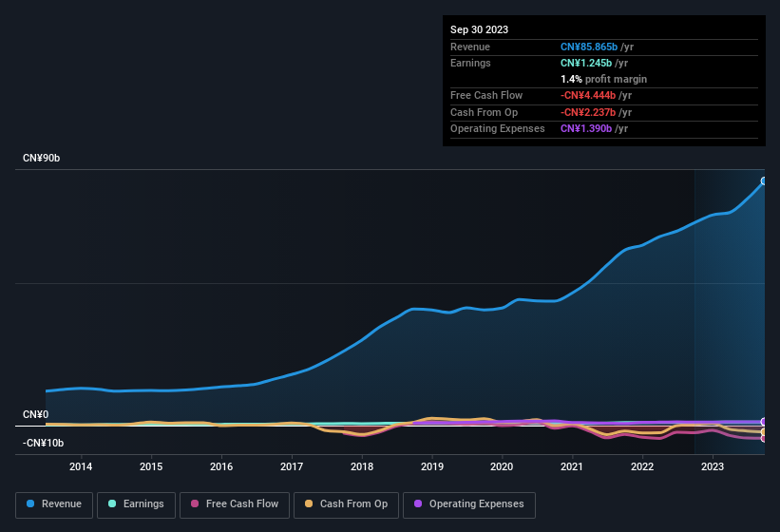780x532 pixels.
Task: Click the -CN¥10b y-axis label
Action: (43, 443)
